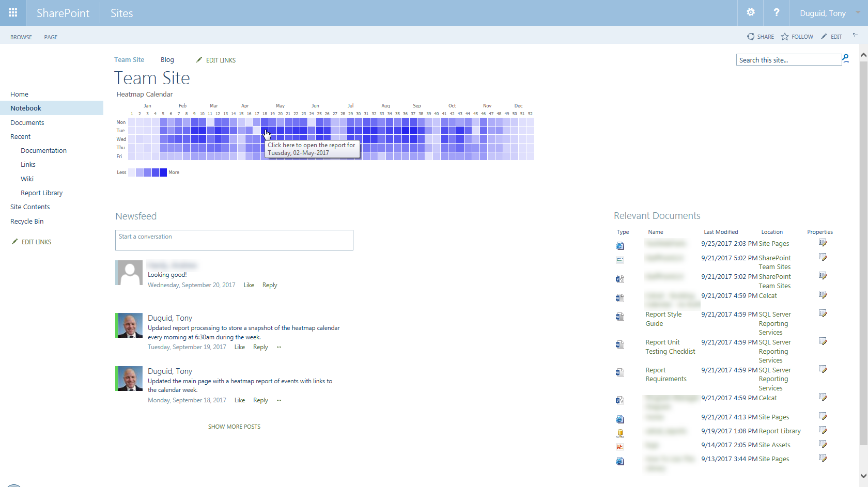This screenshot has height=487, width=868.
Task: Open the Settings gear menu
Action: pyautogui.click(x=750, y=13)
